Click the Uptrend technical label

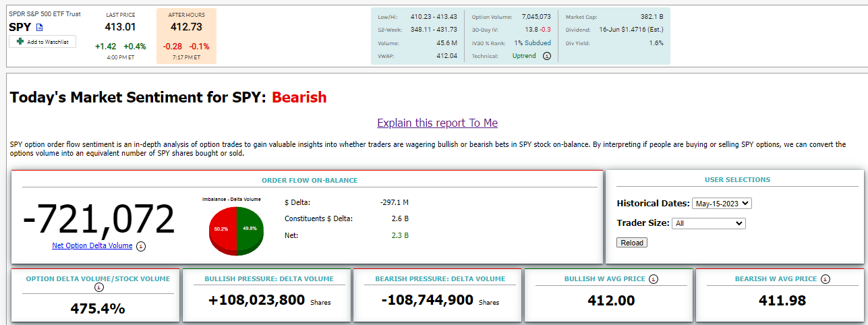click(x=524, y=56)
